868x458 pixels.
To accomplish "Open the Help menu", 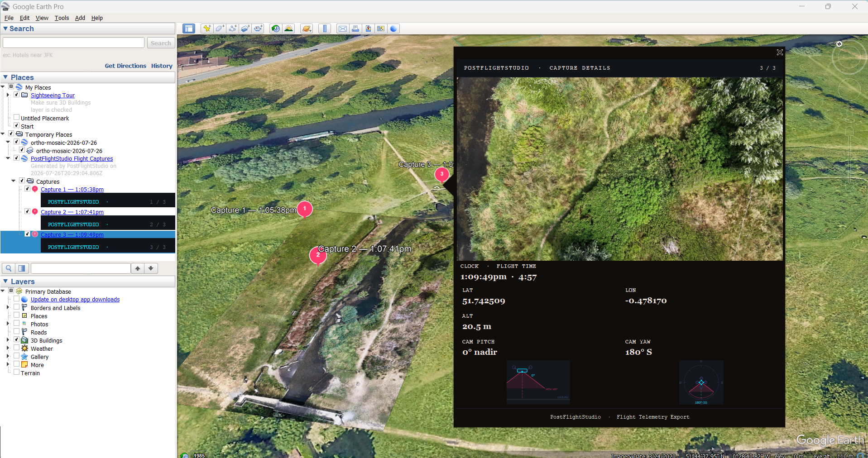I will coord(97,18).
